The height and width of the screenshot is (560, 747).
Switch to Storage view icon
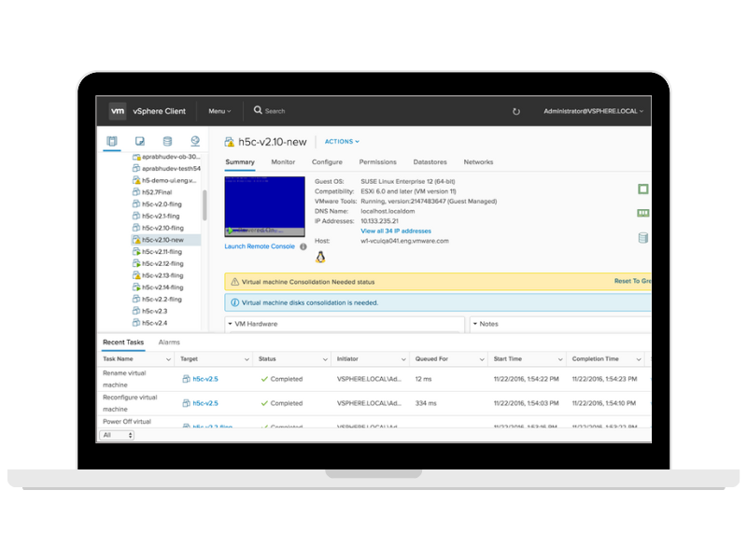[167, 141]
